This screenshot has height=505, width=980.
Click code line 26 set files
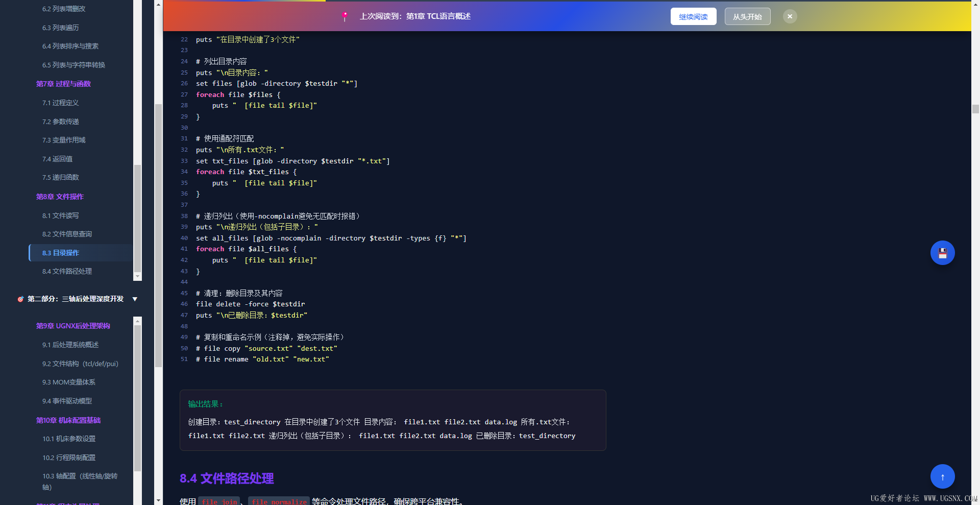pyautogui.click(x=277, y=83)
